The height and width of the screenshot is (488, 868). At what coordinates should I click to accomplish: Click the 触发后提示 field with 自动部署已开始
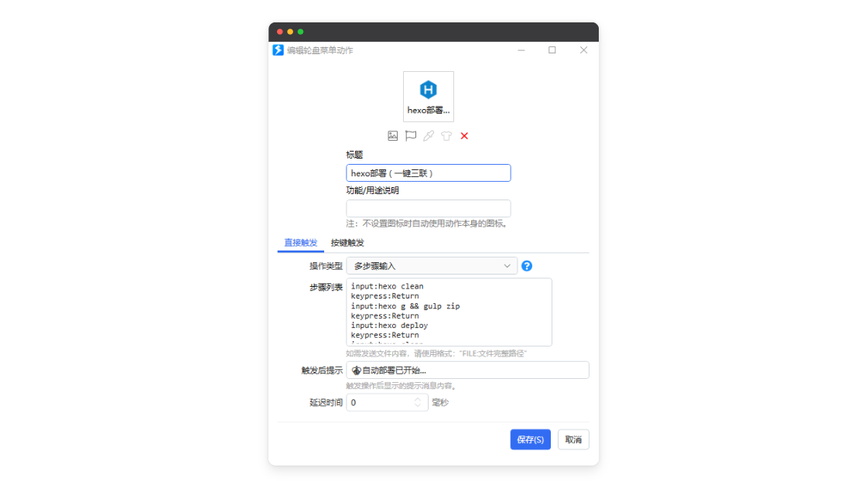point(468,370)
